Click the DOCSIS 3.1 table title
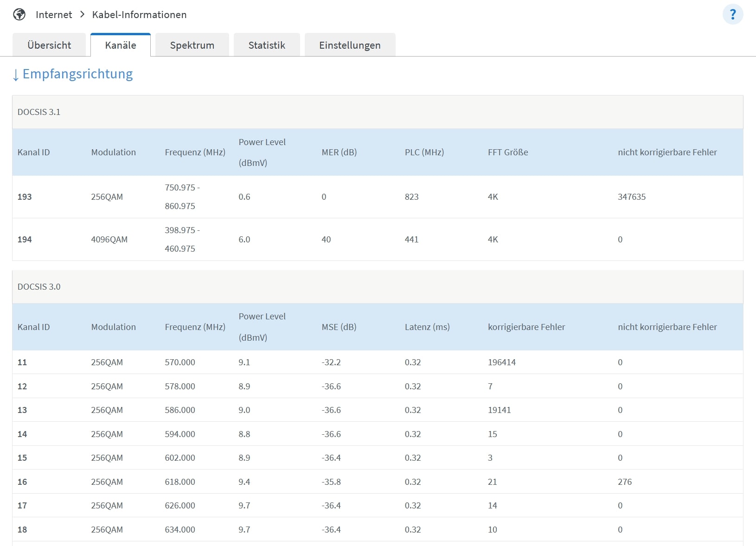Viewport: 756px width, 546px height. pos(39,112)
